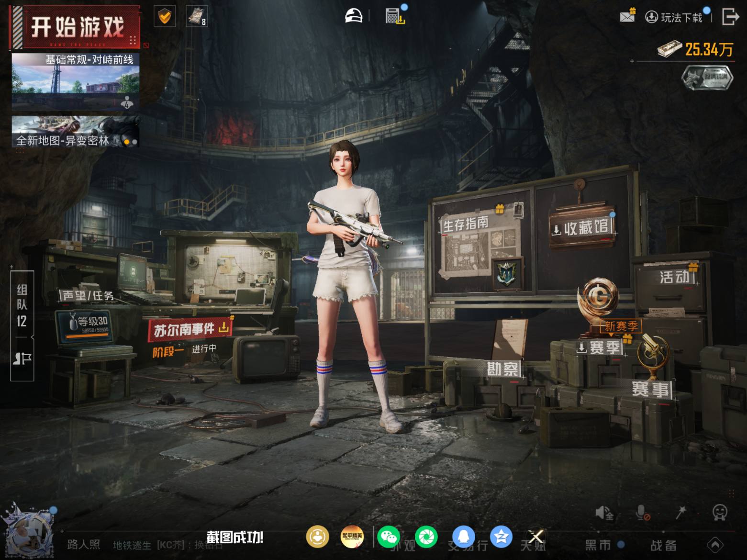Click the home diamond icon at bottom right
747x560 pixels.
tap(715, 545)
